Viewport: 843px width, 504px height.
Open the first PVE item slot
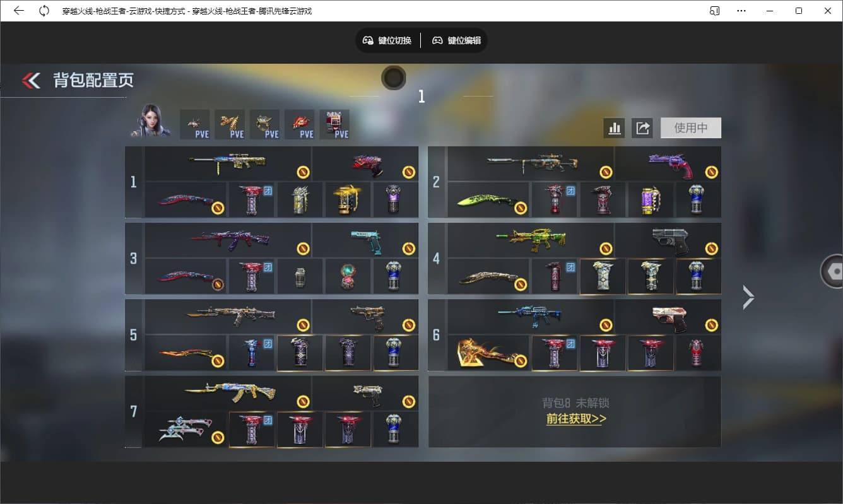195,124
